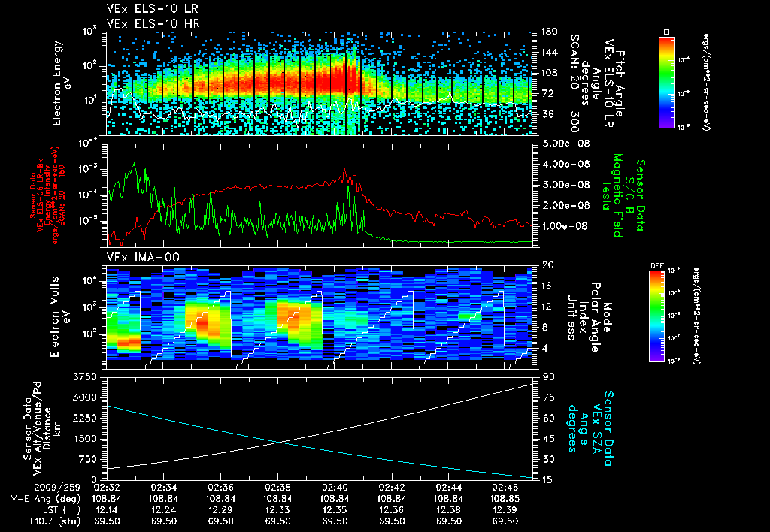Screen dimensions: 770x532
Task: Click the SZA axis tick 45
Action: coord(549,439)
